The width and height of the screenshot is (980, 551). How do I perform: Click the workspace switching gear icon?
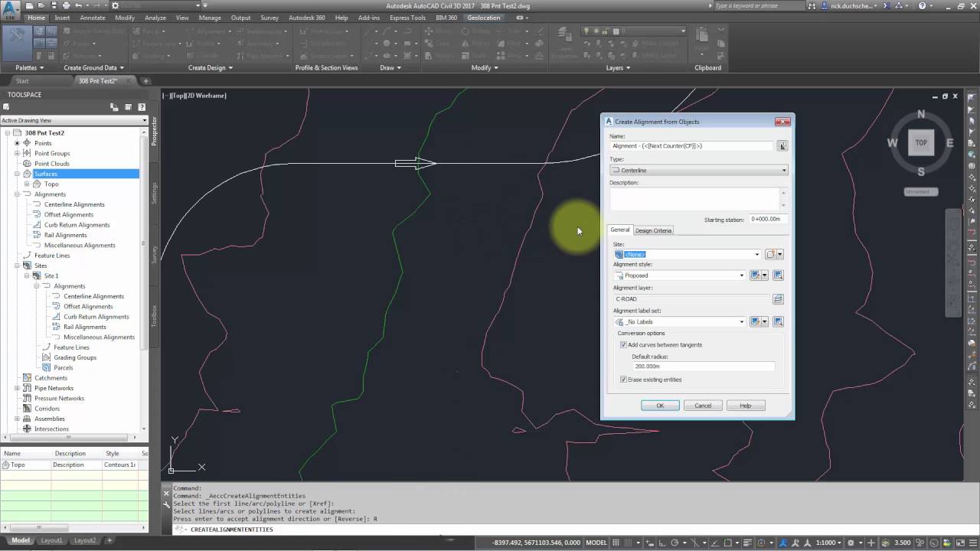tap(851, 543)
